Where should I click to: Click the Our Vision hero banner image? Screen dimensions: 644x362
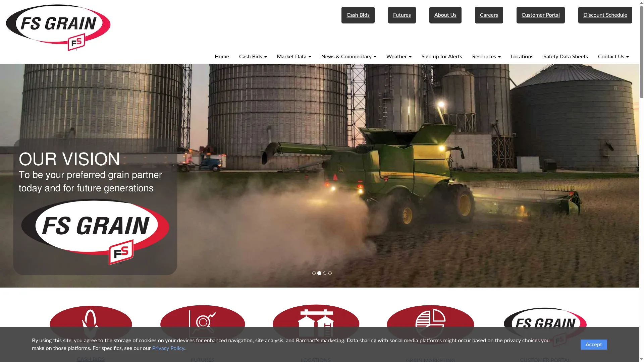click(319, 176)
